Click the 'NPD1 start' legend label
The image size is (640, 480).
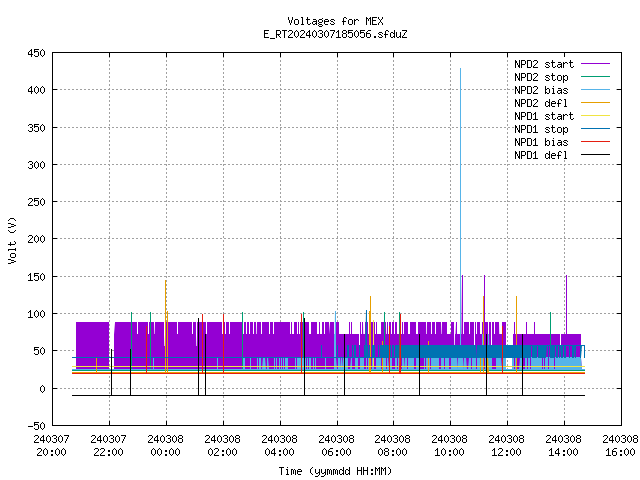[544, 116]
